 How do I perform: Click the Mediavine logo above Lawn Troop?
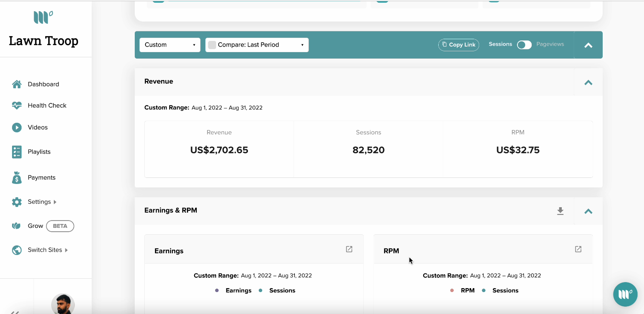click(43, 17)
